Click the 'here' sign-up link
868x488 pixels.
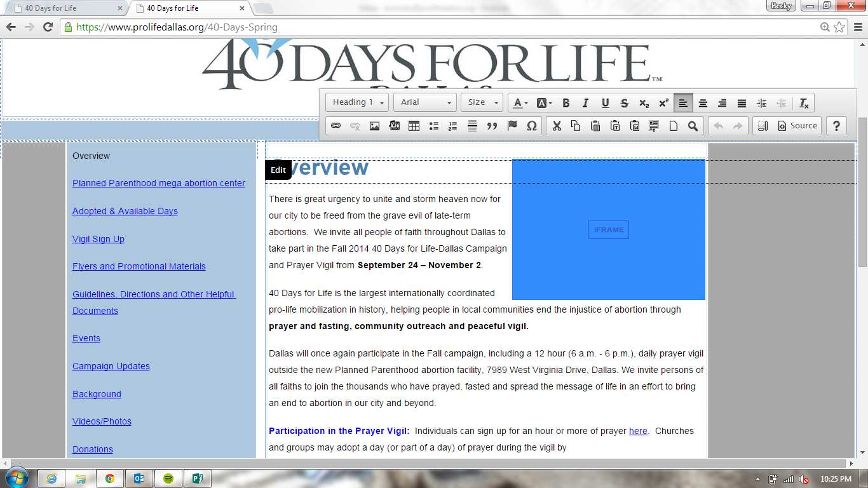[638, 431]
